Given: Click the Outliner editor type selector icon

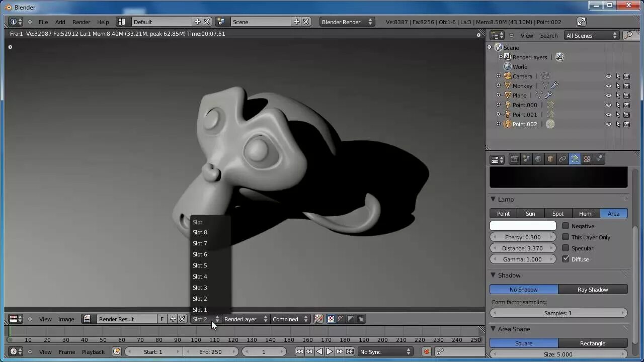Looking at the screenshot, I should [x=497, y=35].
